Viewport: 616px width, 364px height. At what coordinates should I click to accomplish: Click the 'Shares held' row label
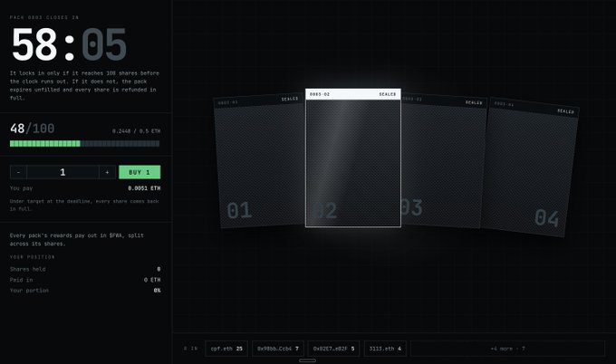tap(27, 269)
